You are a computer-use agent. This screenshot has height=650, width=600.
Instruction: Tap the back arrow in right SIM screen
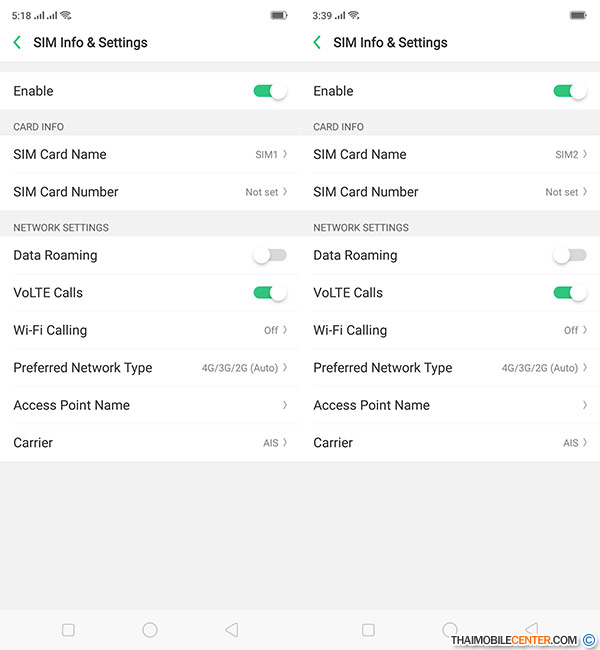pyautogui.click(x=317, y=42)
